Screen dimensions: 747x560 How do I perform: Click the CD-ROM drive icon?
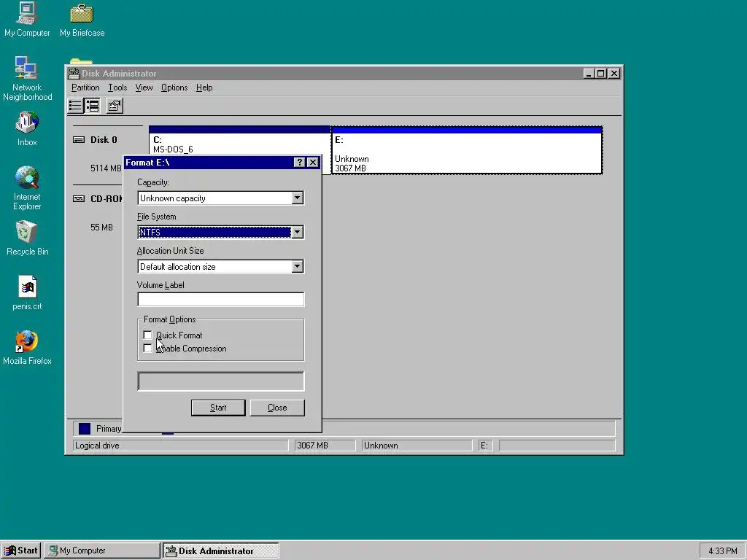pyautogui.click(x=79, y=198)
